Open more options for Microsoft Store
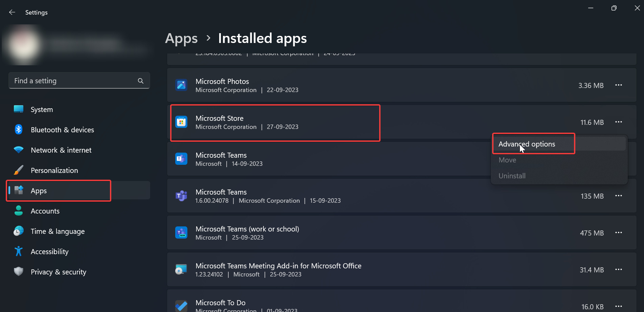The image size is (644, 312). [619, 122]
